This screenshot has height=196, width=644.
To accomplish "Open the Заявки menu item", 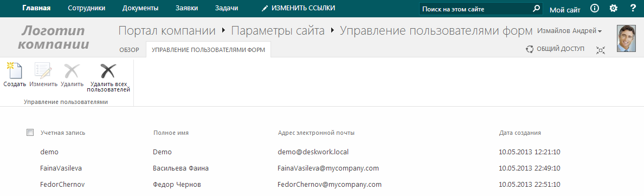I will pos(186,8).
